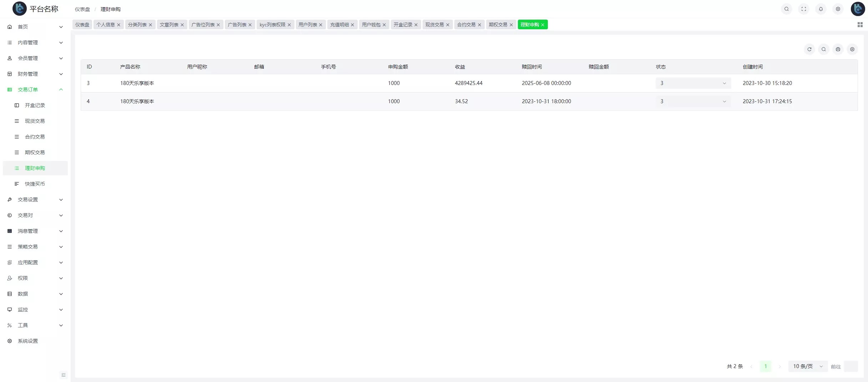
Task: Click the page jump input field
Action: tap(851, 366)
